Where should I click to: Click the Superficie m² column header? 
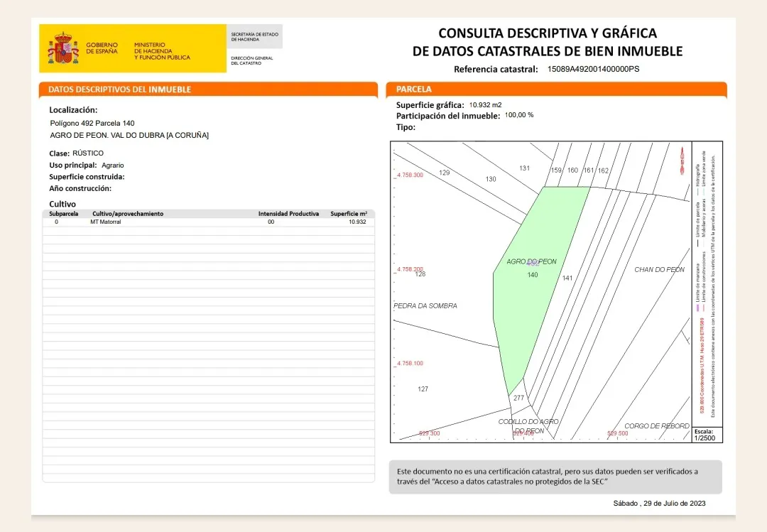pos(348,213)
